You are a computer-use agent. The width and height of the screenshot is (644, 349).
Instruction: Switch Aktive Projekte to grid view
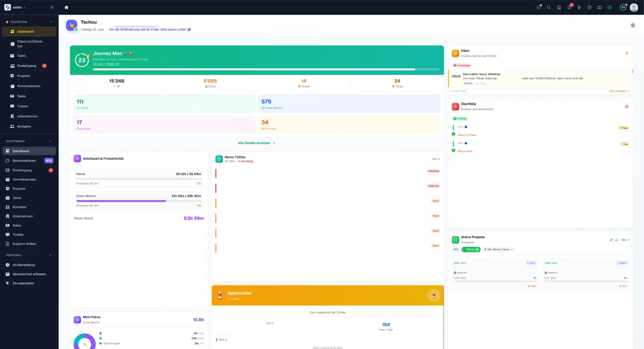coord(611,240)
